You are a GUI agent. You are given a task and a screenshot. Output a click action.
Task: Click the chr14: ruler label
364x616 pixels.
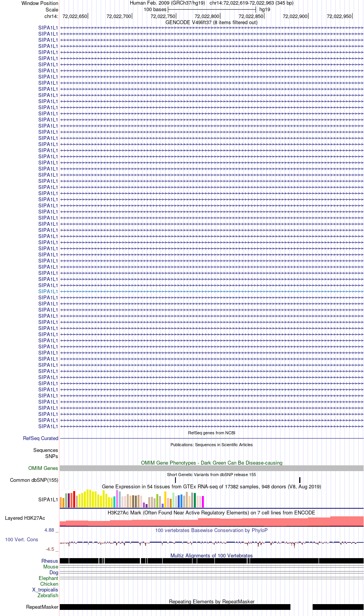pyautogui.click(x=51, y=16)
